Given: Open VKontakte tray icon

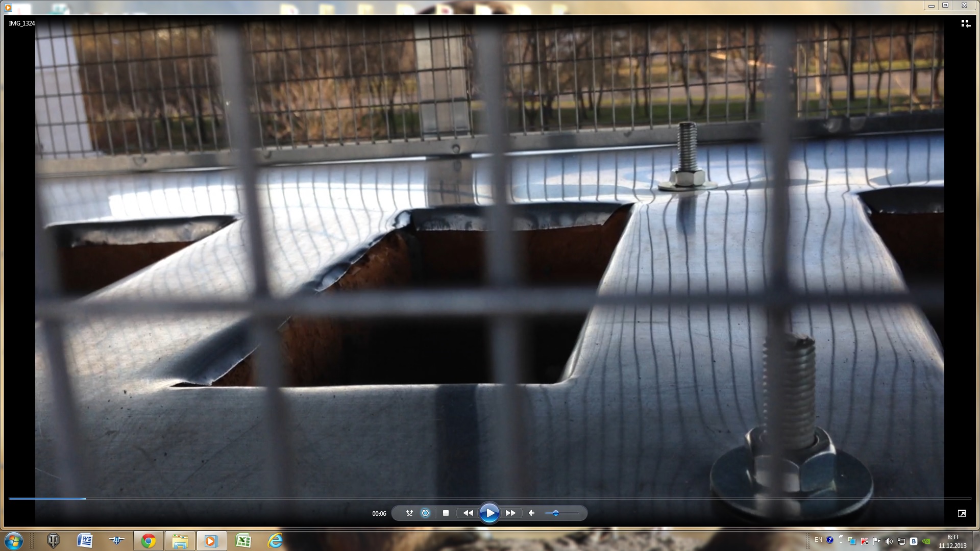Looking at the screenshot, I should [x=914, y=541].
